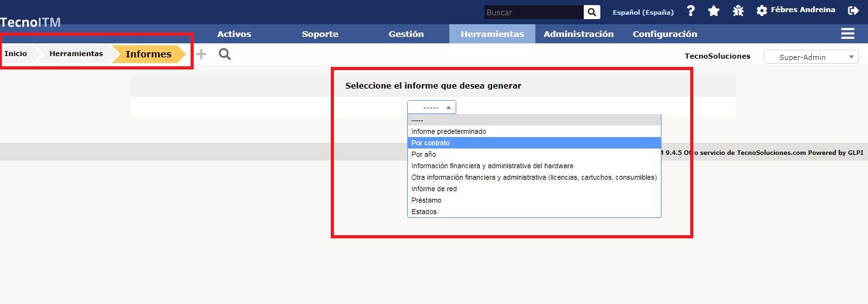Go to Inicio breadcrumb link
Screen dimensions: 868x304
click(x=16, y=54)
